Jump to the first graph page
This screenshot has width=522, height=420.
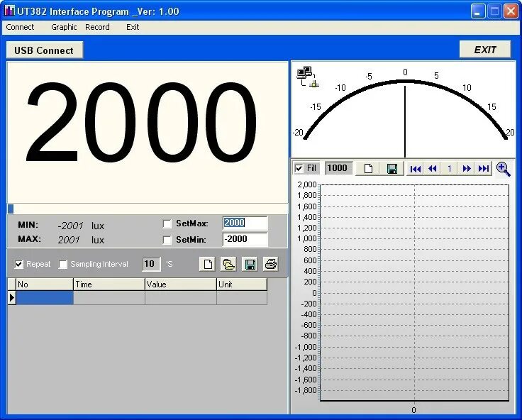(416, 169)
